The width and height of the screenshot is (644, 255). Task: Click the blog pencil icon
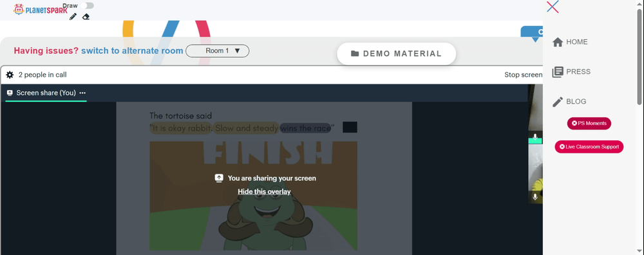(x=558, y=102)
